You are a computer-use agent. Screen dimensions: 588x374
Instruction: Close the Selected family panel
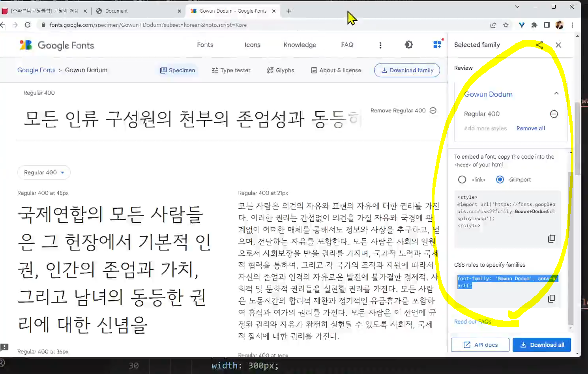(x=558, y=45)
